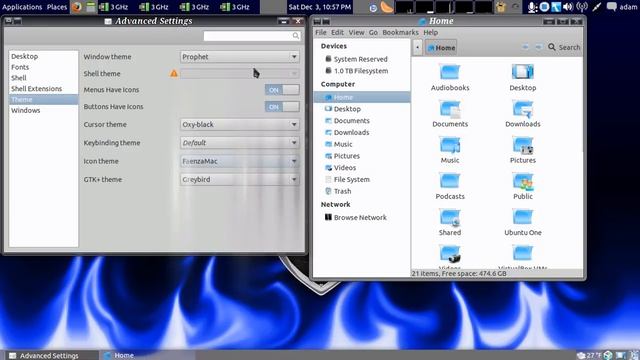Viewport: 640px width, 360px height.
Task: Click the Search button in Home window
Action: (564, 47)
